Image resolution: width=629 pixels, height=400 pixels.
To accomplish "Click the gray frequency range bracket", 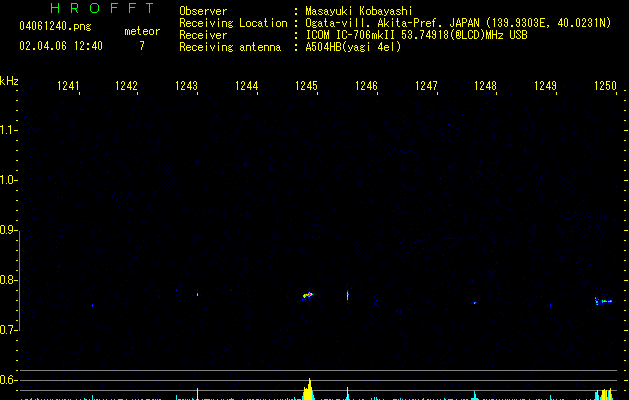I will [19, 281].
